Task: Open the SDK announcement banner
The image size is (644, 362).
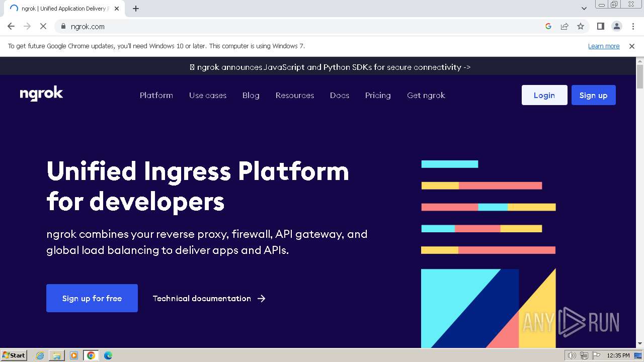Action: pyautogui.click(x=330, y=67)
